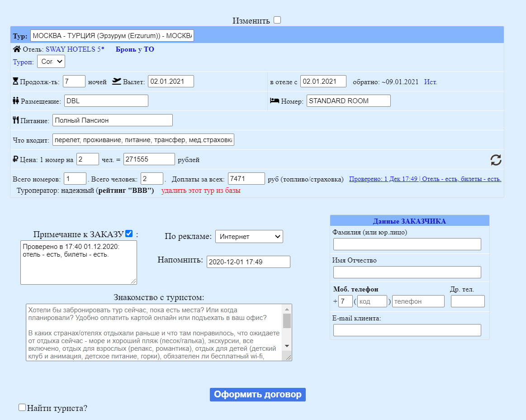Click the order note textarea
Image resolution: width=526 pixels, height=420 pixels.
coord(79,262)
